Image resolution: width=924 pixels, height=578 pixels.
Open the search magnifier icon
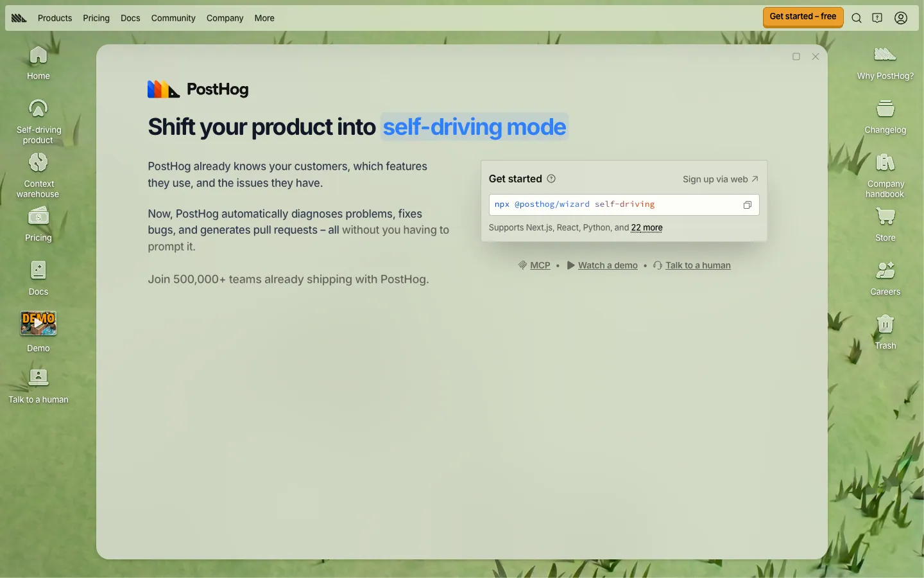857,18
